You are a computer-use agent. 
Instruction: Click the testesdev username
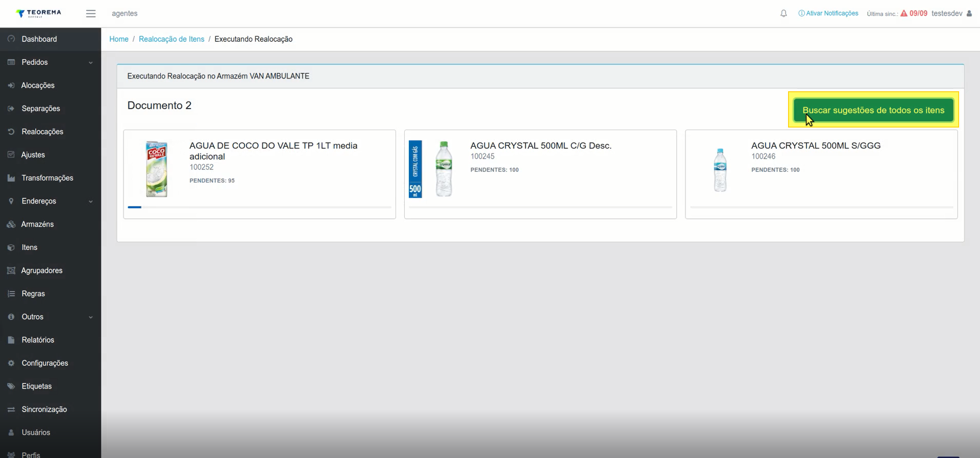(947, 13)
